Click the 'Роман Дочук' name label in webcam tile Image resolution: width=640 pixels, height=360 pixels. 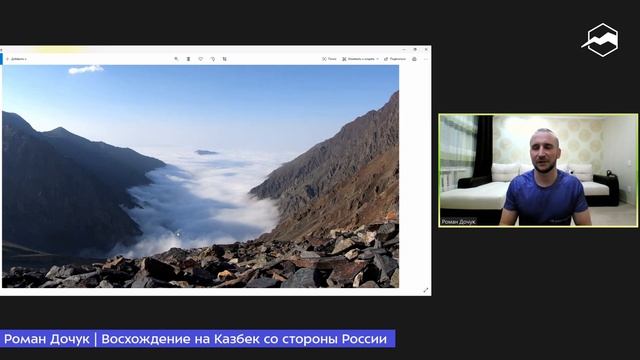(458, 222)
